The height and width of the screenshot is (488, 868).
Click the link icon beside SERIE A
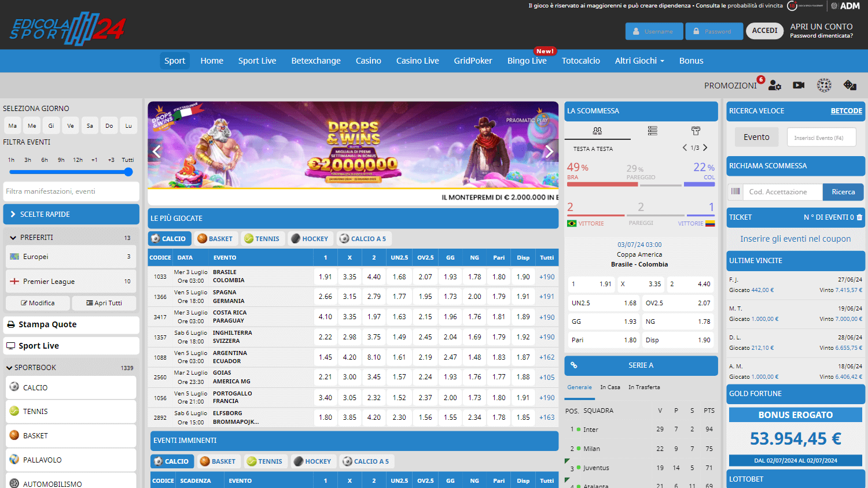click(574, 365)
